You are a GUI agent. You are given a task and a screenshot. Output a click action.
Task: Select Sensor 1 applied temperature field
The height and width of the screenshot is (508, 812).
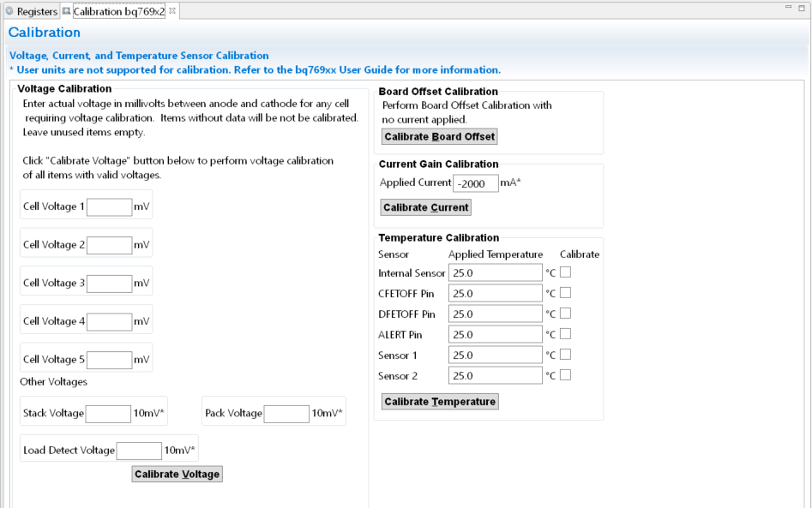[x=495, y=354]
